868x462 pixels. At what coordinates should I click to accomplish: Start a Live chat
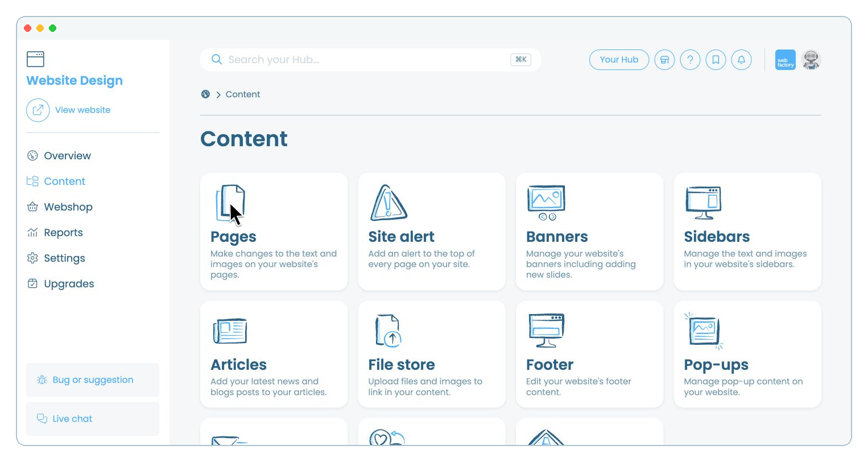coord(93,419)
